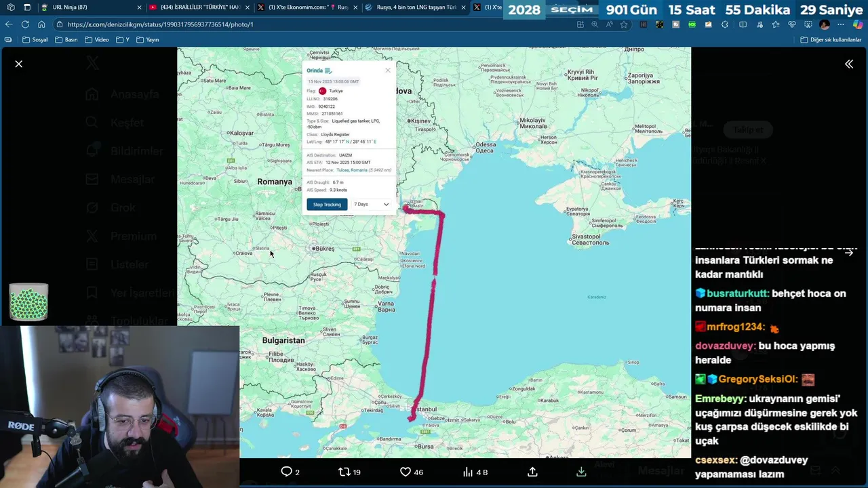The height and width of the screenshot is (488, 868).
Task: Reload the page with the refresh icon
Action: [x=25, y=24]
